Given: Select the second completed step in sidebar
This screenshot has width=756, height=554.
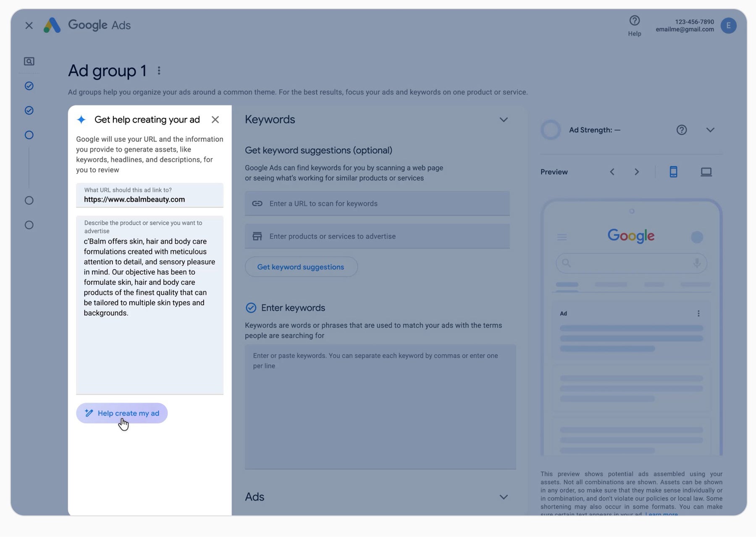Looking at the screenshot, I should point(29,110).
